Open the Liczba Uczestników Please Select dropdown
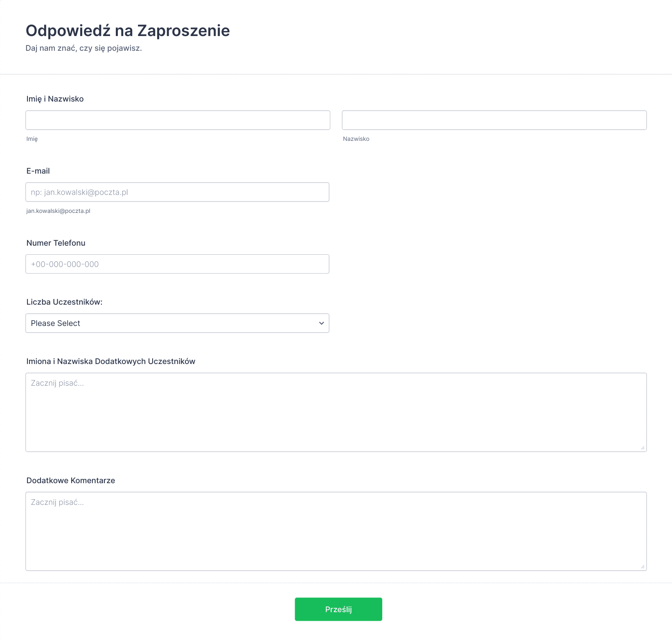Image resolution: width=672 pixels, height=640 pixels. pos(177,323)
